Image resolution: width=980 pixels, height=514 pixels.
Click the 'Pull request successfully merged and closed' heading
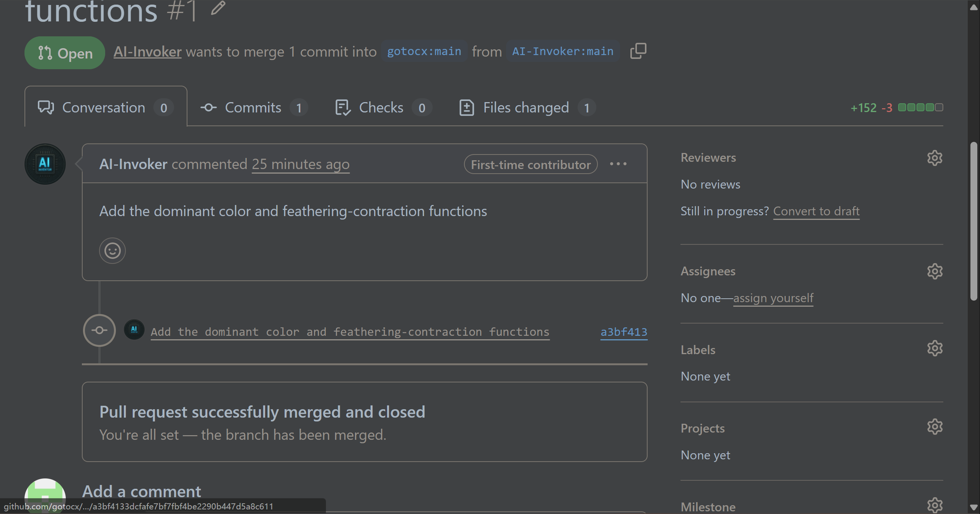tap(262, 412)
